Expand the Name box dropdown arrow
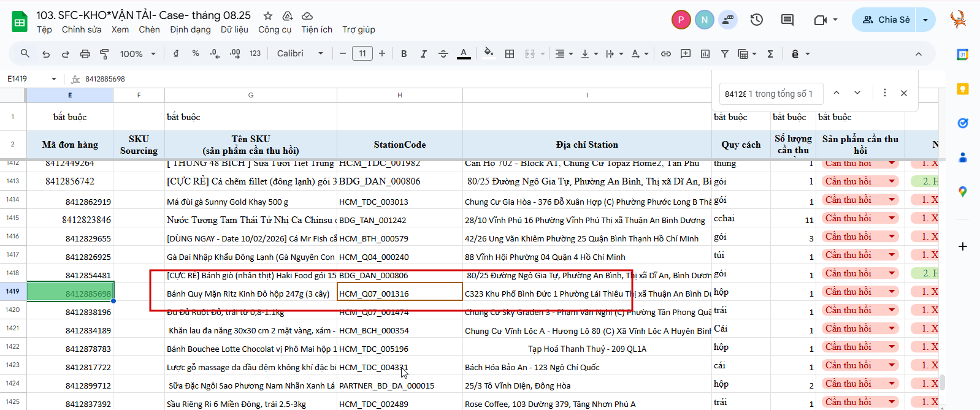The height and width of the screenshot is (410, 980). coord(54,79)
